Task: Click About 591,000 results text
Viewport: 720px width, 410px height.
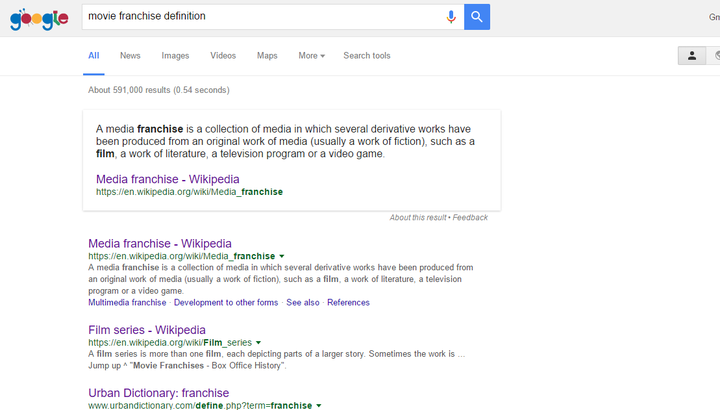Action: pos(159,90)
